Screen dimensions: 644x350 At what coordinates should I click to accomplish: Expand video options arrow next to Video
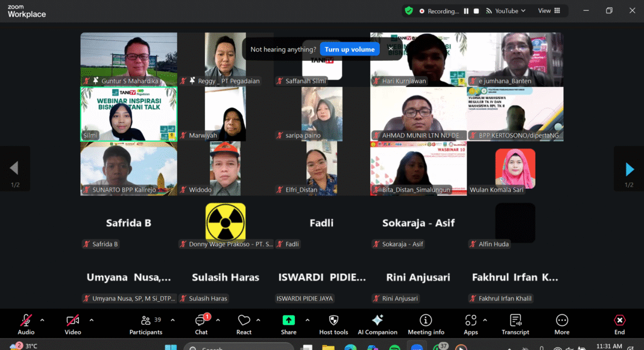(91, 320)
